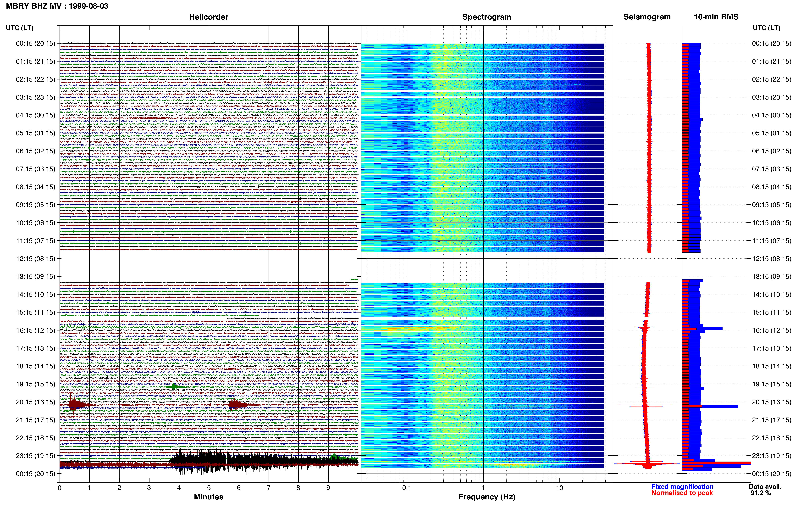Click the large seismogram spike near 23:45
This screenshot has width=812, height=508.
click(647, 464)
